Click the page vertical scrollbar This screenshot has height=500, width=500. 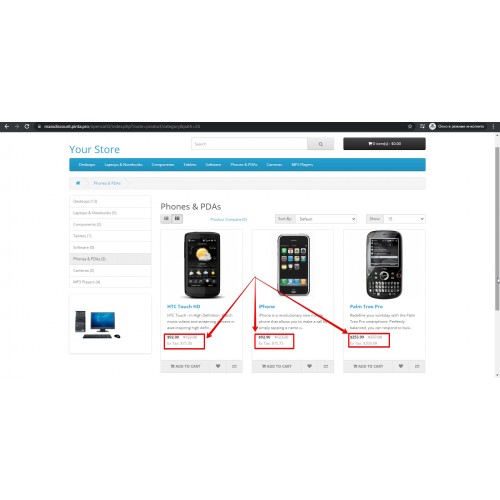point(497,228)
